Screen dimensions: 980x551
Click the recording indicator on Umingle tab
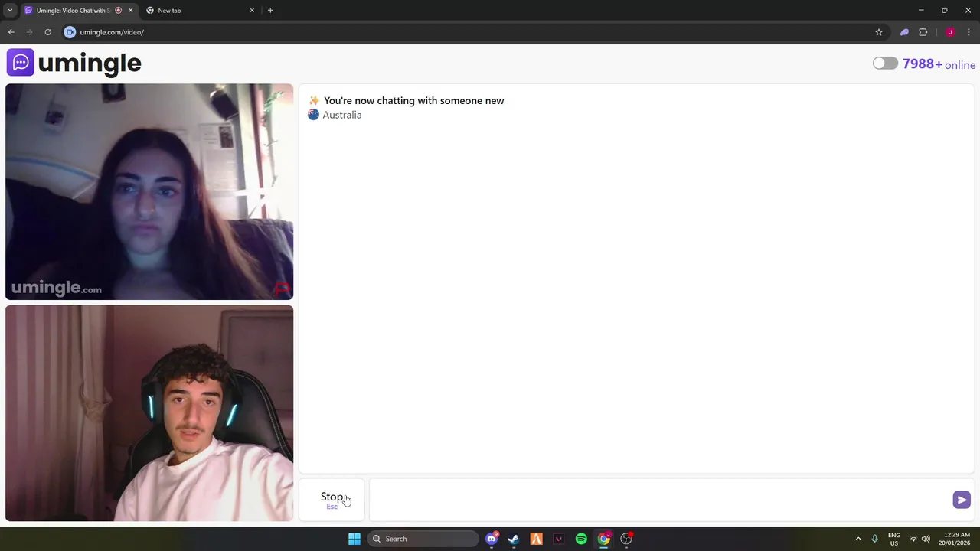[x=118, y=11]
